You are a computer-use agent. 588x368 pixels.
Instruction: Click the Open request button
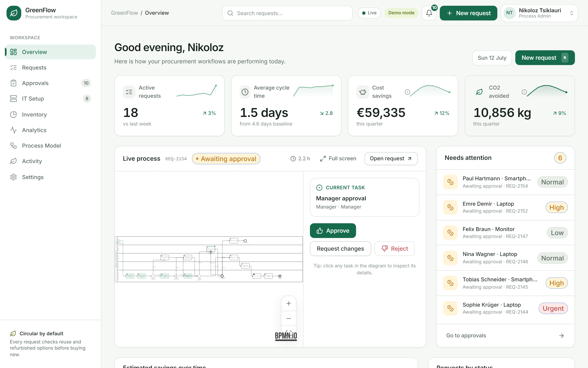coord(391,159)
